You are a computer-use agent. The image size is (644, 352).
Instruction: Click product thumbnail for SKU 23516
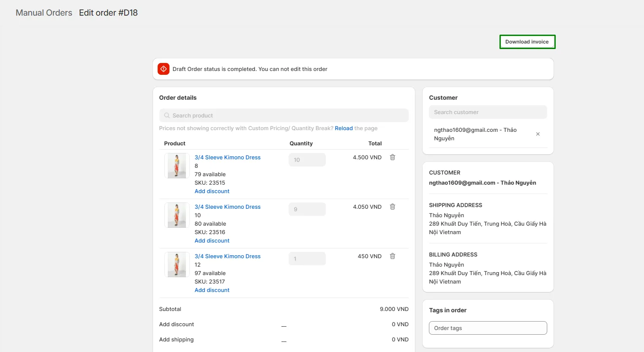177,215
